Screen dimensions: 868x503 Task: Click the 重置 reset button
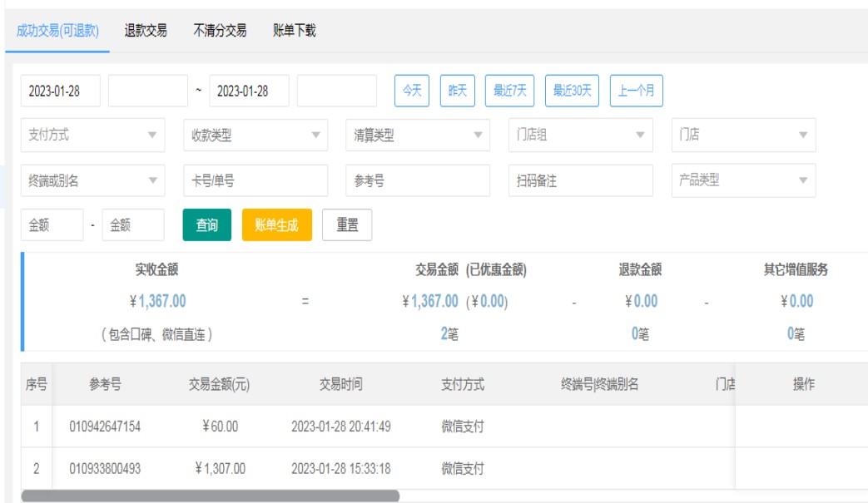coord(347,225)
